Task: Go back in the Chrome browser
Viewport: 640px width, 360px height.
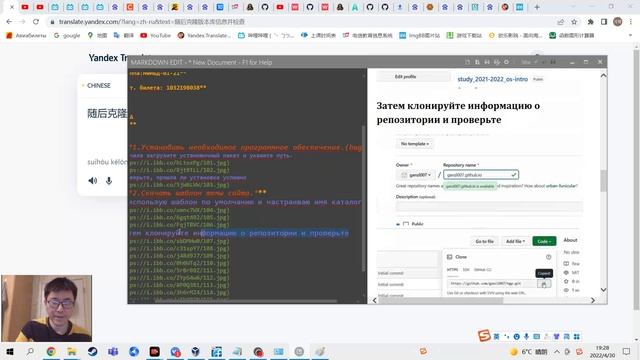Action: pyautogui.click(x=9, y=22)
